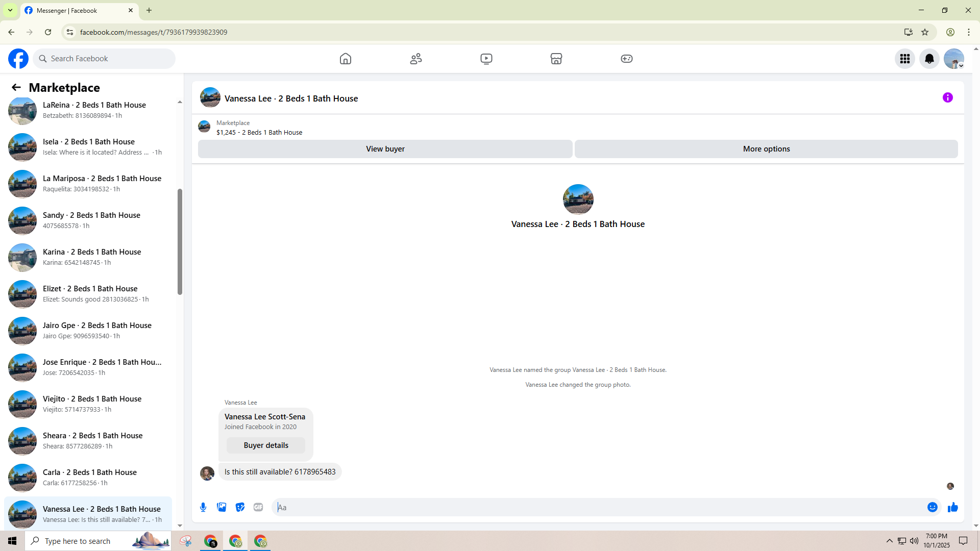Viewport: 980px width, 551px height.
Task: Open the Video (Watch) icon
Action: pos(486,59)
